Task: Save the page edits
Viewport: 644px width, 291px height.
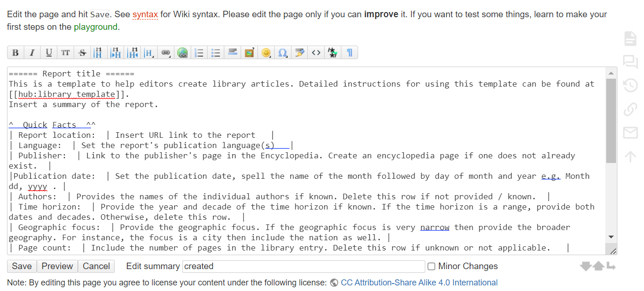Action: pyautogui.click(x=22, y=266)
